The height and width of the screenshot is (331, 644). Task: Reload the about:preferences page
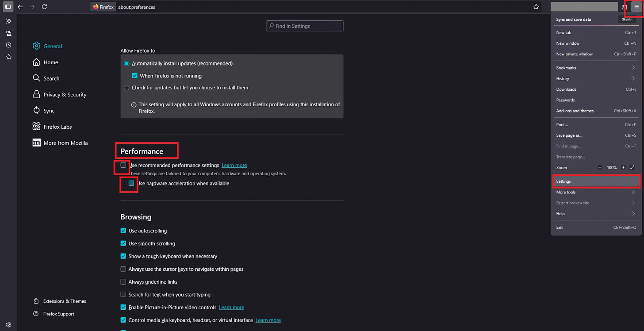click(44, 7)
